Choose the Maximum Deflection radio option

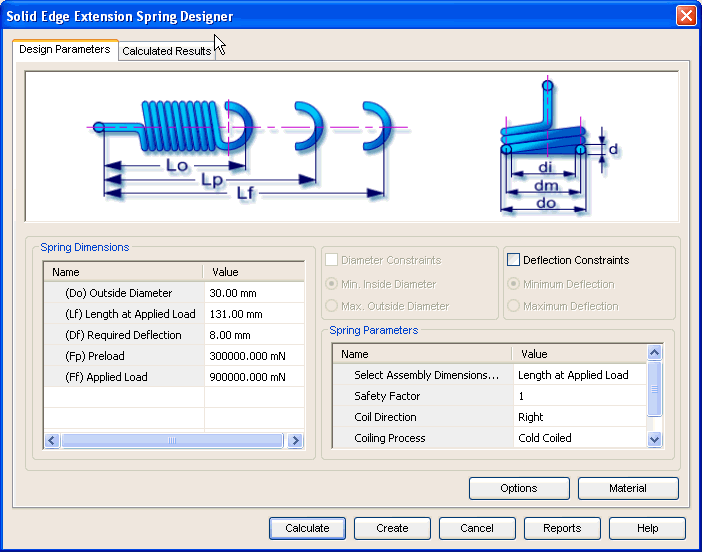(514, 306)
